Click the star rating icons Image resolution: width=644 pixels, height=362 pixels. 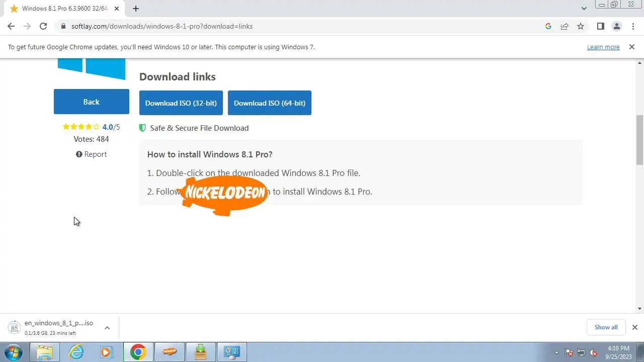(x=81, y=127)
